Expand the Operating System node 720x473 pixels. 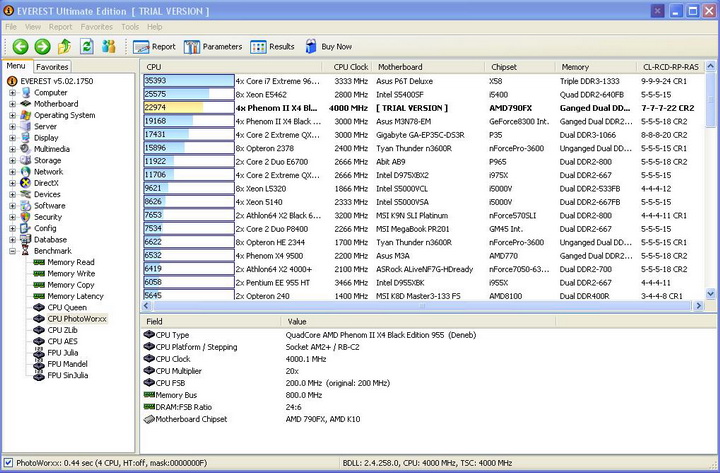pos(12,115)
